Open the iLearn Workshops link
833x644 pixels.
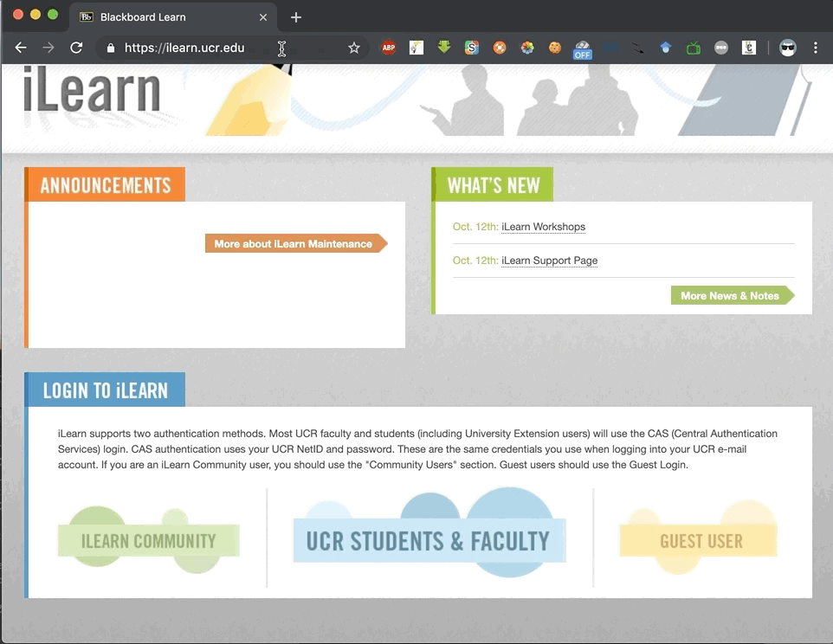pyautogui.click(x=543, y=227)
